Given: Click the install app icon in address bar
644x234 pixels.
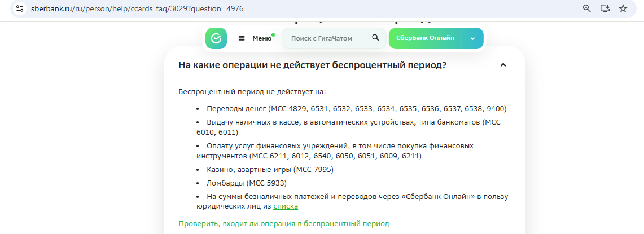Looking at the screenshot, I should pyautogui.click(x=605, y=8).
